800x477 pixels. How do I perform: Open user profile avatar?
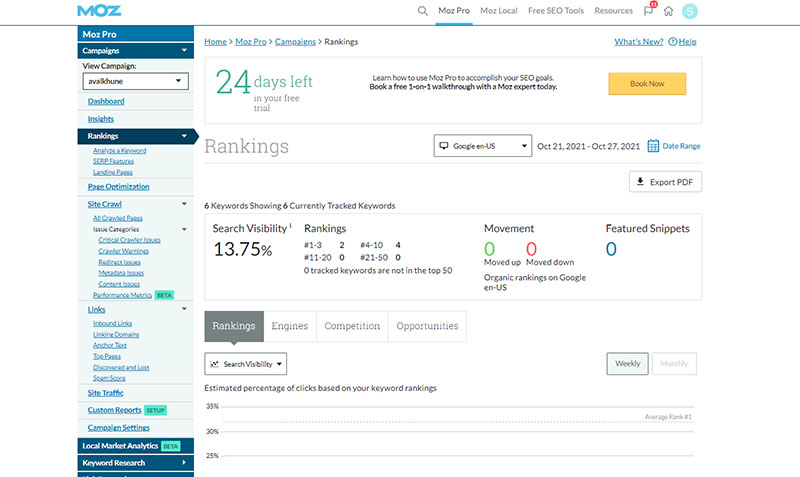[x=690, y=11]
